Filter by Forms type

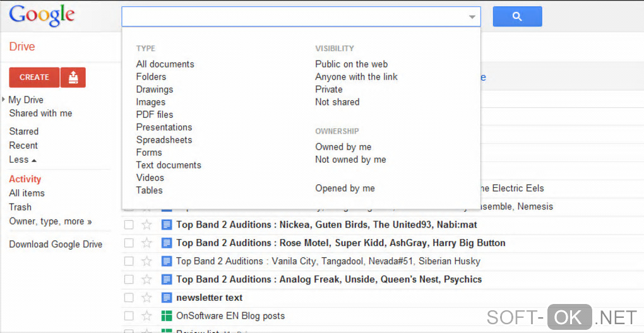[149, 153]
